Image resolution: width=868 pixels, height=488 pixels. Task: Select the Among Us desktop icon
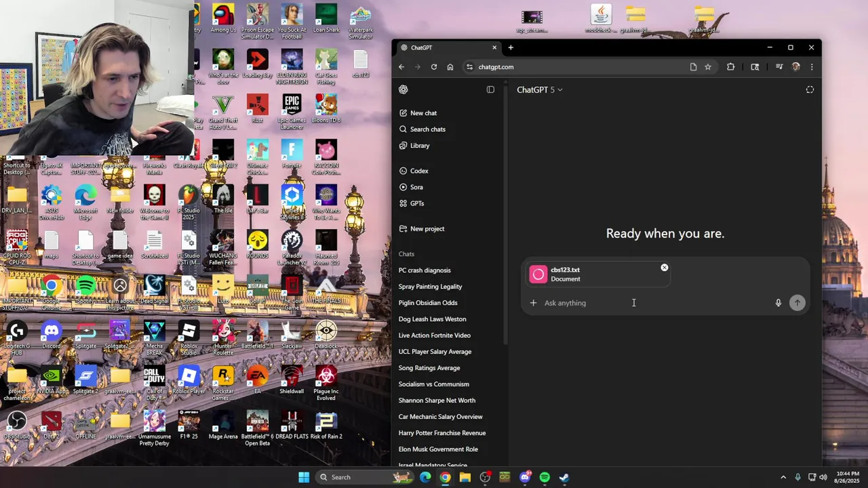coord(223,18)
